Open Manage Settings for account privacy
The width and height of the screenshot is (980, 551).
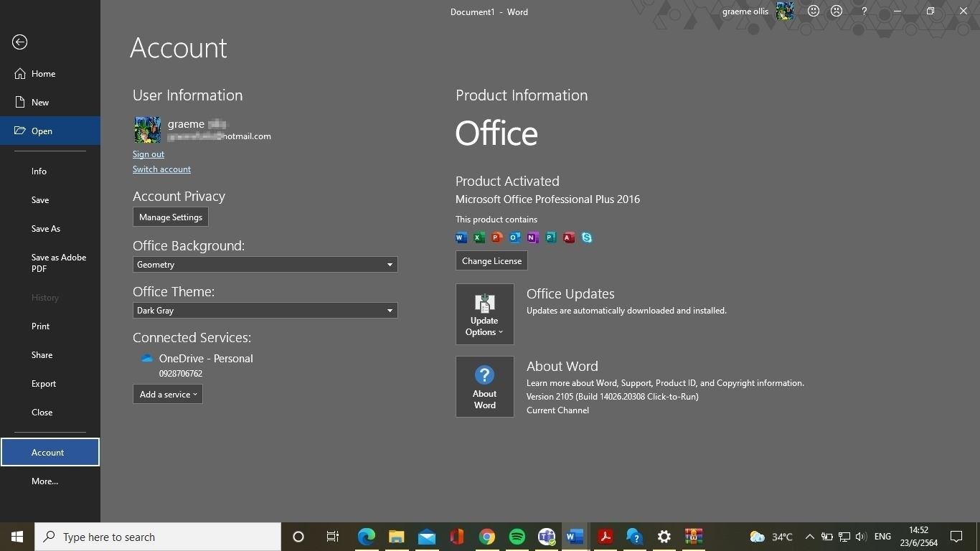[x=171, y=217]
